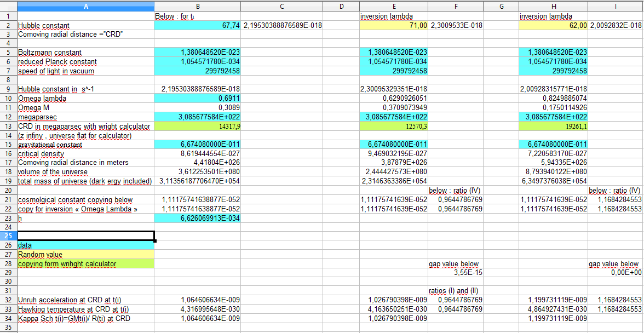644x333 pixels.
Task: Select the h value 6,626069913E-034 cell
Action: click(x=198, y=218)
